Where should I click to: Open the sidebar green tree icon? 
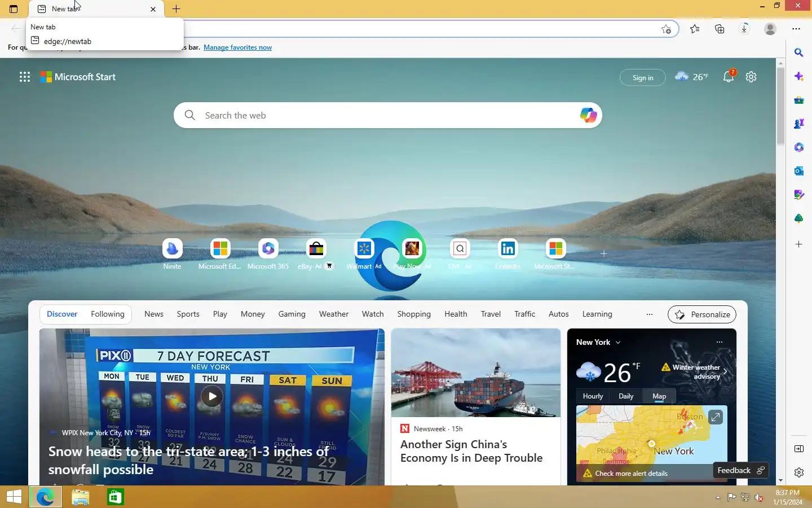tap(798, 218)
